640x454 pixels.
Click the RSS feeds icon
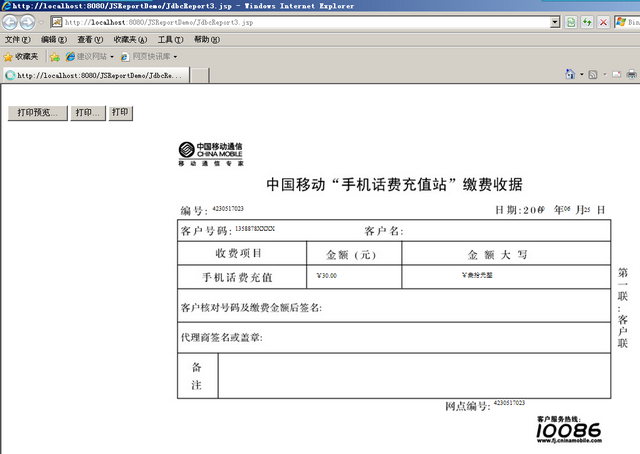[593, 74]
